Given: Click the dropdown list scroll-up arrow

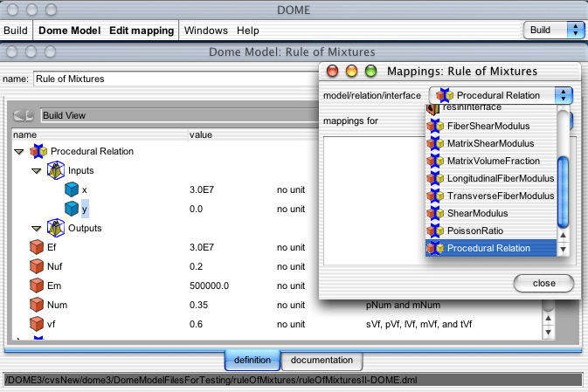Looking at the screenshot, I should click(x=563, y=236).
